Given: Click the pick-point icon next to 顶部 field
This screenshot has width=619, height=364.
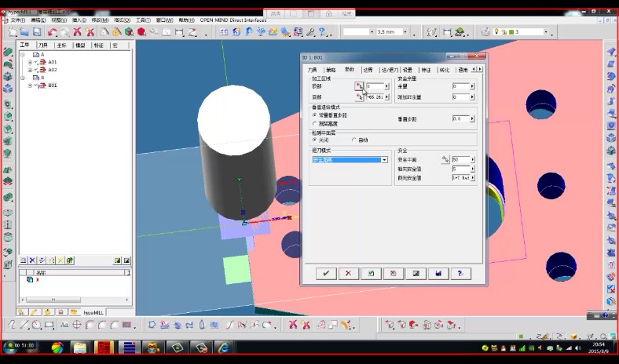Looking at the screenshot, I should click(360, 86).
